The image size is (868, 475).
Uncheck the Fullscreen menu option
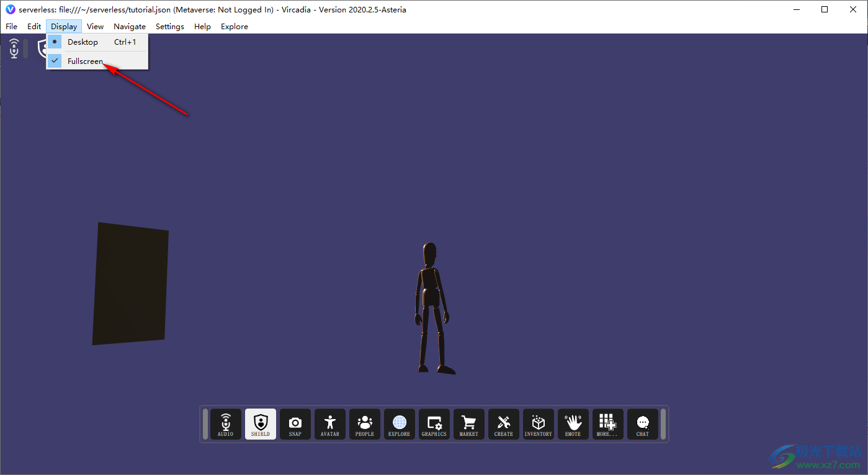click(85, 61)
